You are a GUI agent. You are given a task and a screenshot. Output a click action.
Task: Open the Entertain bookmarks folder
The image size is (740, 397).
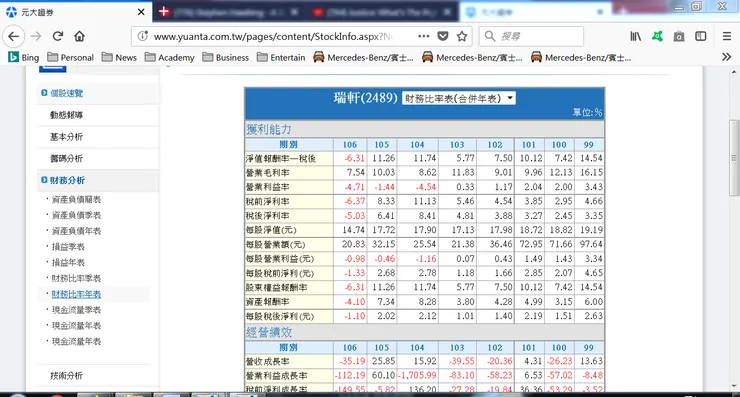pyautogui.click(x=281, y=58)
